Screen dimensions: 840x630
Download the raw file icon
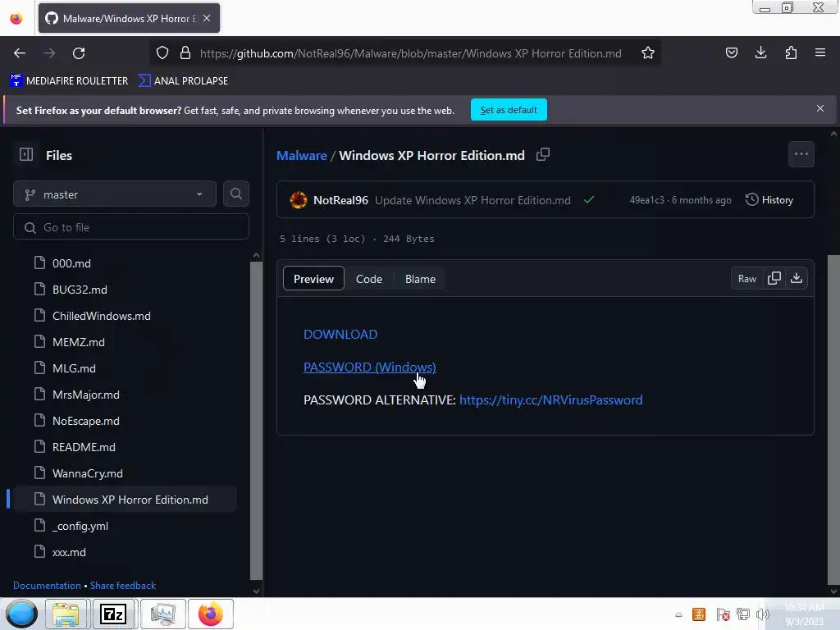797,279
